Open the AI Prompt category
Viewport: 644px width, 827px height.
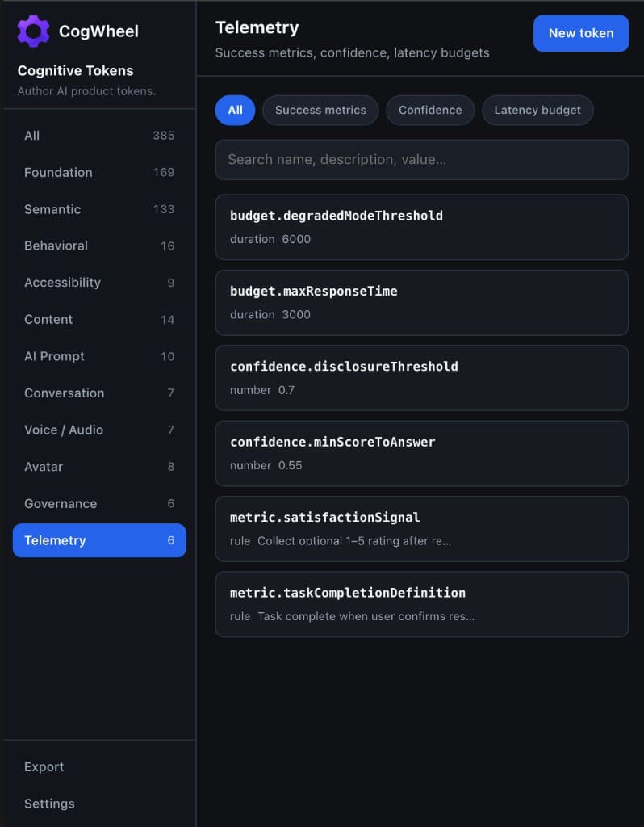[99, 356]
